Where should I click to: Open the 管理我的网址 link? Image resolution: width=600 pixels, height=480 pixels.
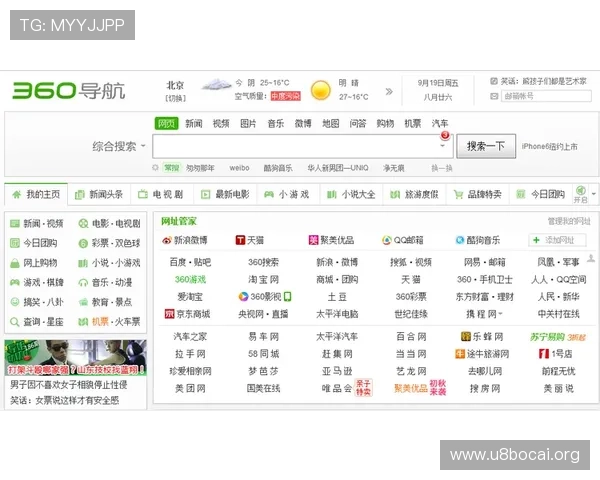tap(569, 221)
